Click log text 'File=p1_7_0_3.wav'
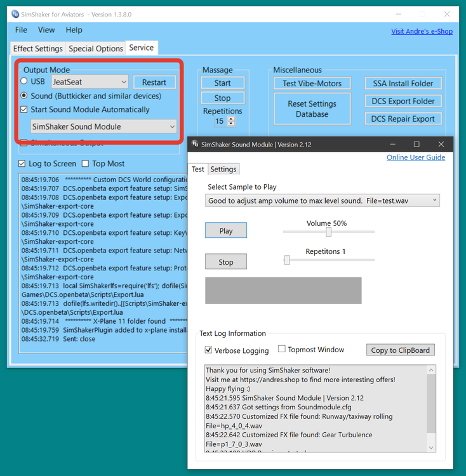This screenshot has height=476, width=466. (234, 444)
